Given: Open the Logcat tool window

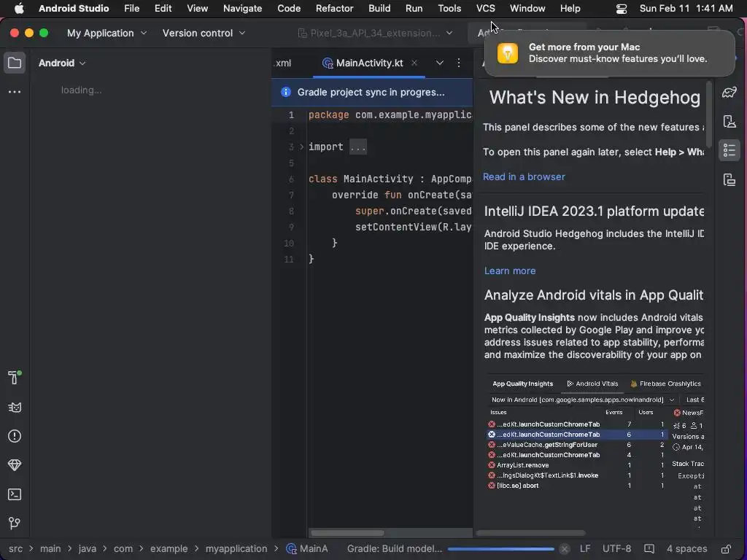Looking at the screenshot, I should click(15, 408).
